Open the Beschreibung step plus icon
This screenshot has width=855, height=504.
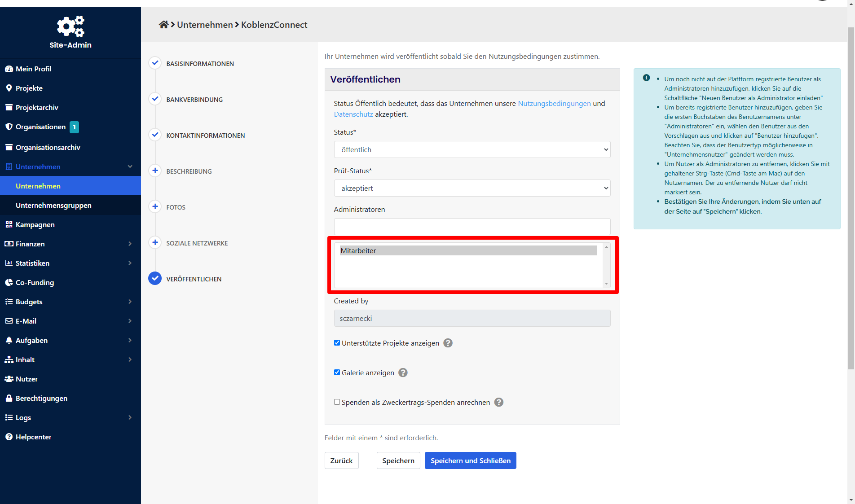[155, 171]
